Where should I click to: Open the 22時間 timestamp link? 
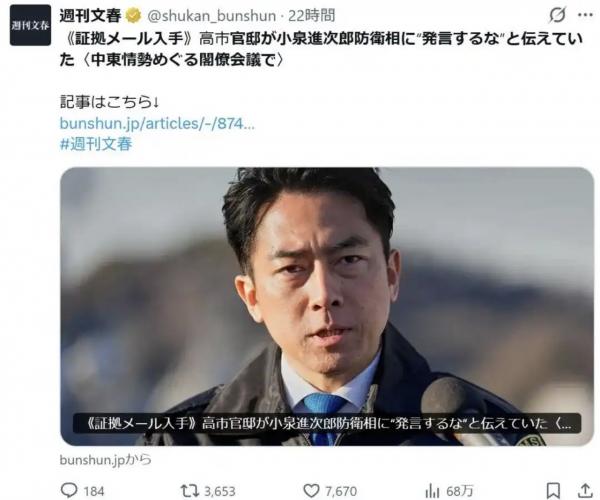pos(312,16)
